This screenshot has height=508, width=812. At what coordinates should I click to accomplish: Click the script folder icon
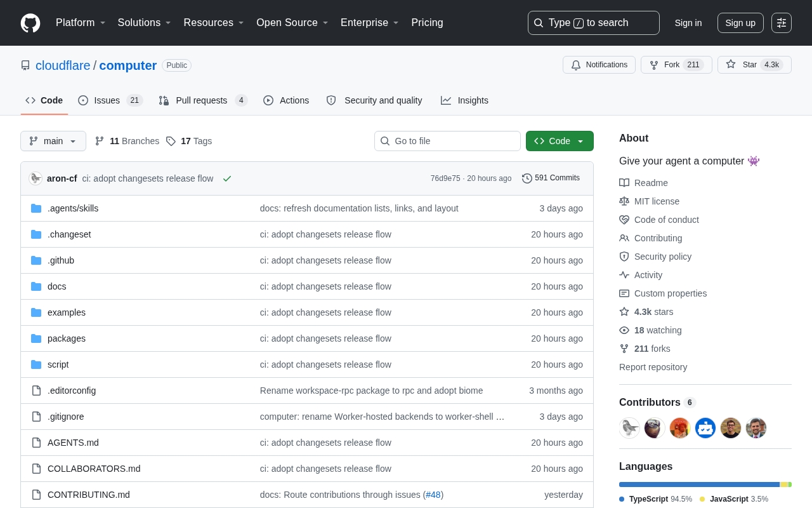click(36, 364)
